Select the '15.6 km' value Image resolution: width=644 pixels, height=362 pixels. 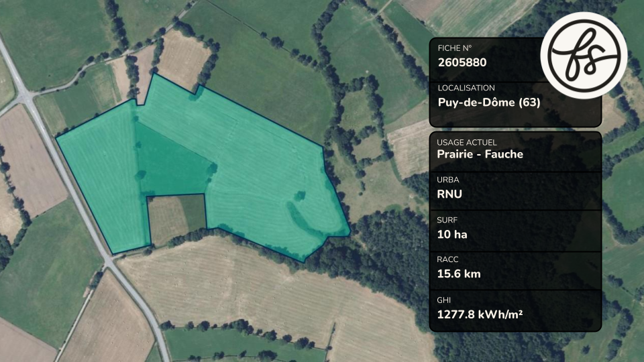459,274
